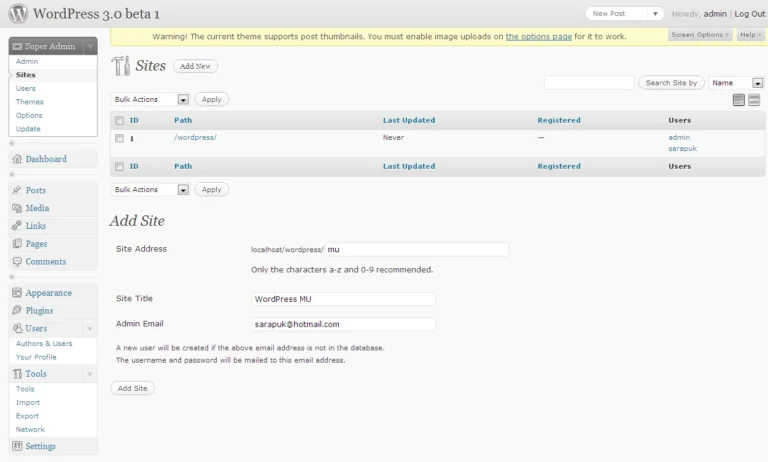
Task: Click the Admin Email input field
Action: [x=343, y=324]
